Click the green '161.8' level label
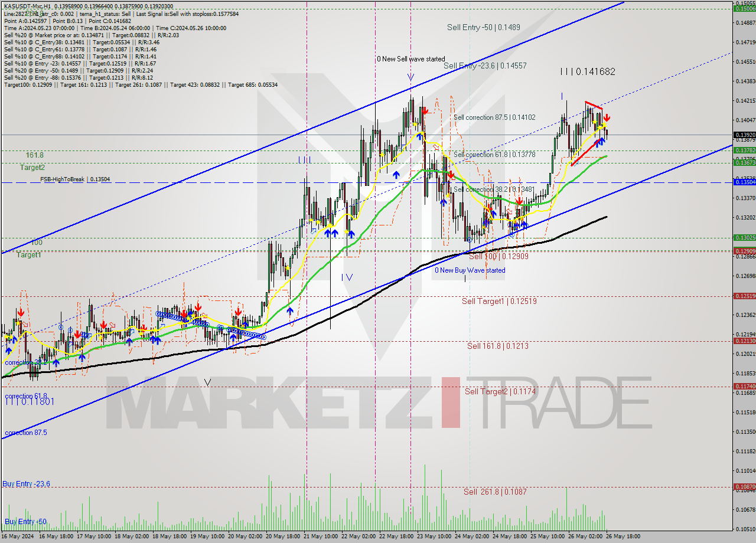756x543 pixels. coord(34,155)
